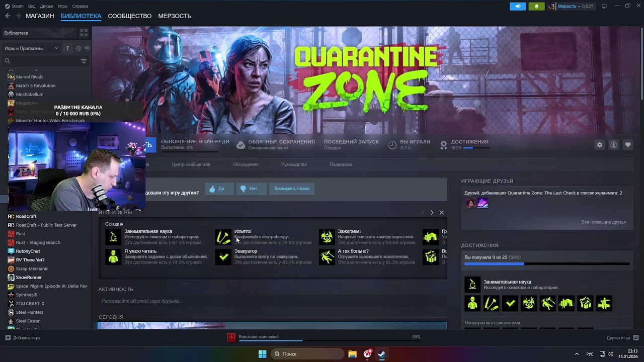
Task: Open the БИБЛИОТЕКА tab
Action: [81, 16]
